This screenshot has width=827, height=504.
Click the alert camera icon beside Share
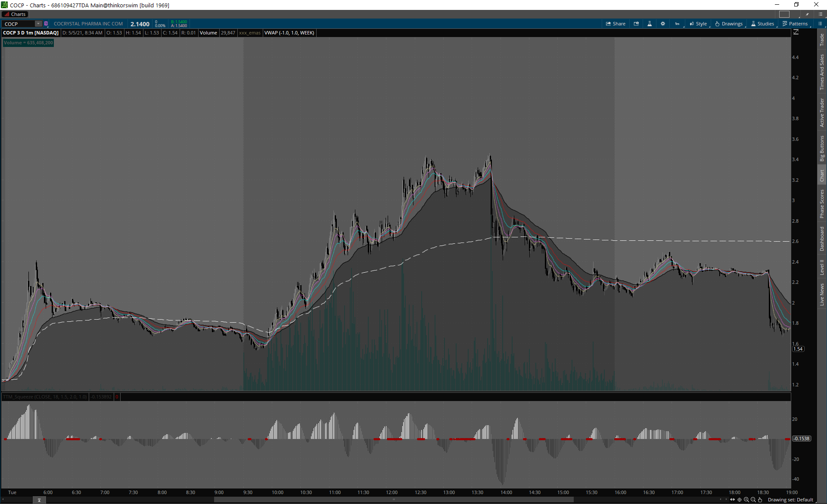click(x=636, y=24)
